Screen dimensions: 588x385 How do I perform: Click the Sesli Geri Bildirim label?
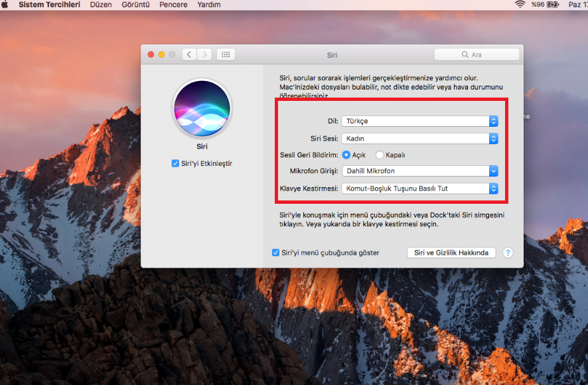pyautogui.click(x=309, y=155)
